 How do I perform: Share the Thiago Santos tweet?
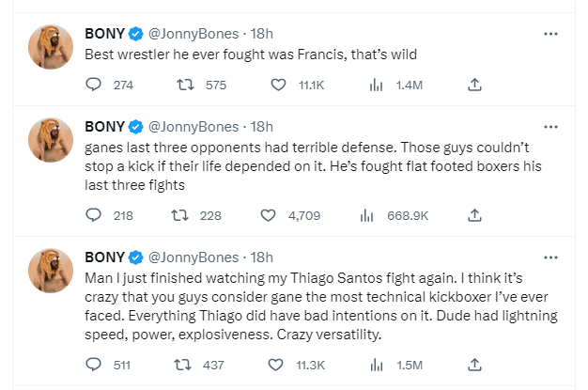475,364
